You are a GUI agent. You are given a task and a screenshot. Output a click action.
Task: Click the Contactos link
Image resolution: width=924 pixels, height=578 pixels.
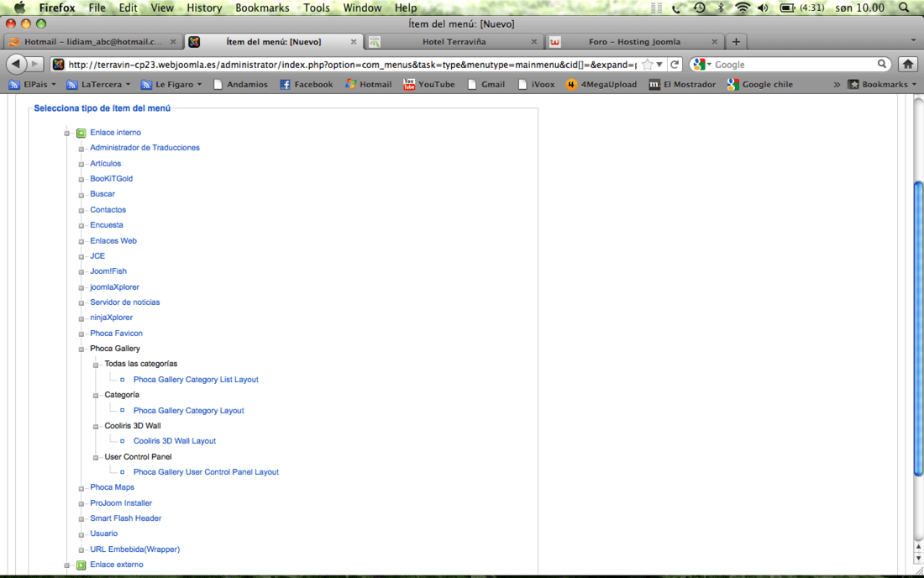coord(108,210)
